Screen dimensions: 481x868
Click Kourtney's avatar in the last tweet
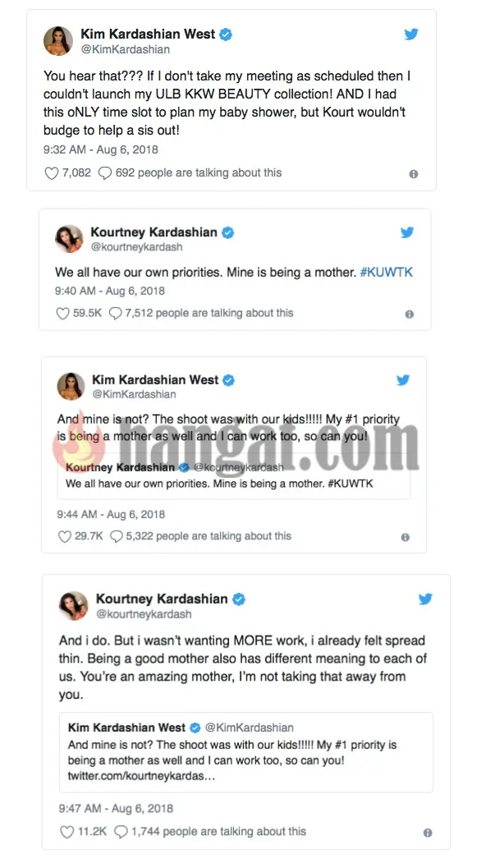74,605
